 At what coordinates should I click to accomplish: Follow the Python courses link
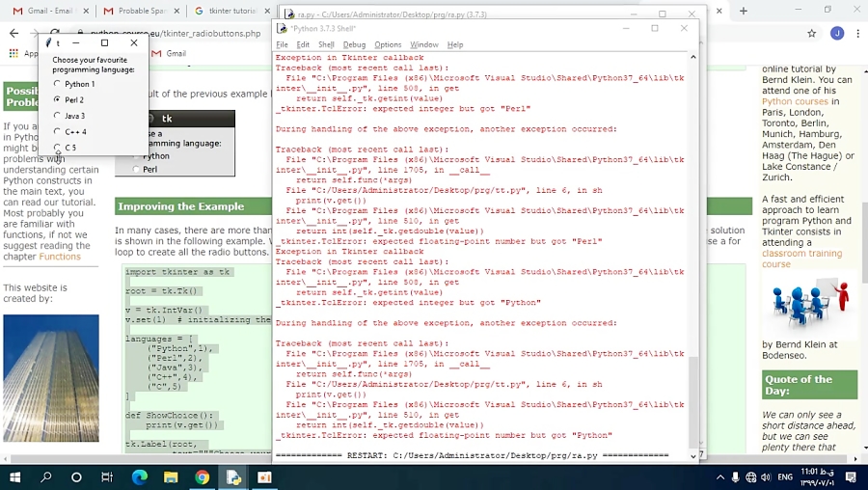(x=796, y=101)
